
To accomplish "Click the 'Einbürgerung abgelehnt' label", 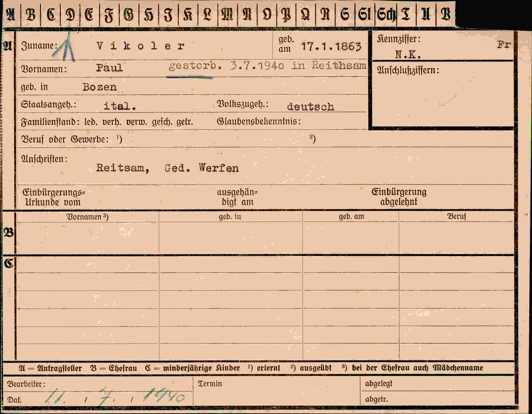I will pos(399,197).
